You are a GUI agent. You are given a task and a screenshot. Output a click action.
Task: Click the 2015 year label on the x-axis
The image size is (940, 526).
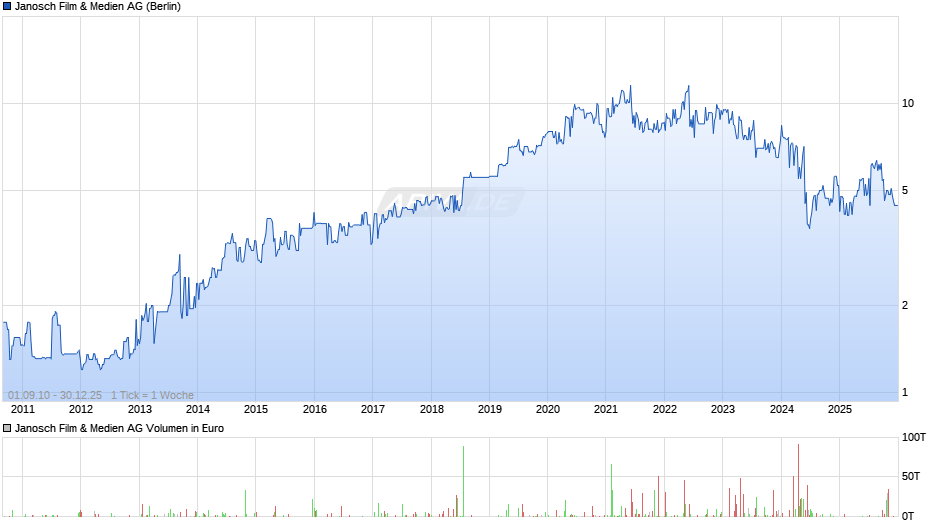point(256,409)
